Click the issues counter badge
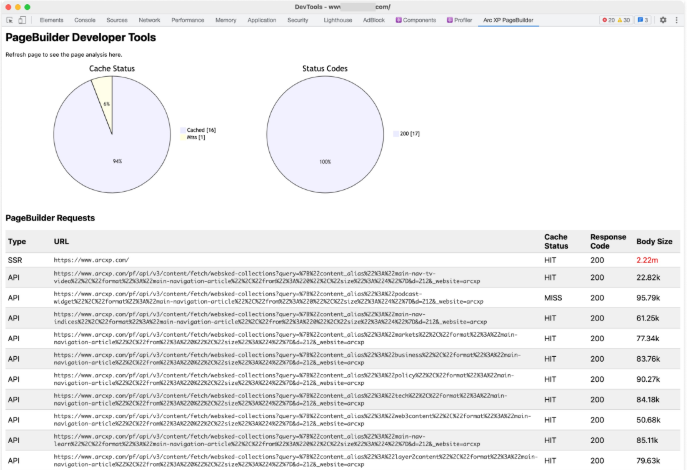This screenshot has height=470, width=687. coord(643,20)
